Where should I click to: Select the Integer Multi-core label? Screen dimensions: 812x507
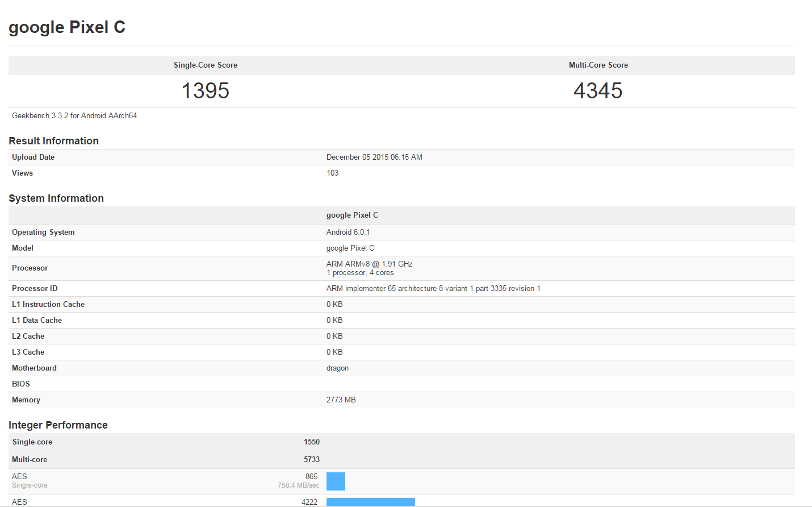pos(30,460)
